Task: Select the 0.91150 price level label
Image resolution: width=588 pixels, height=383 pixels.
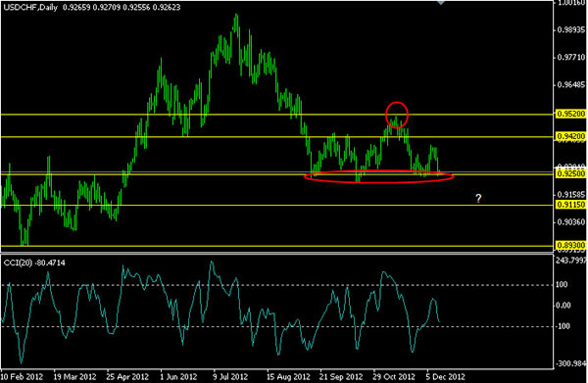Action: (x=570, y=205)
